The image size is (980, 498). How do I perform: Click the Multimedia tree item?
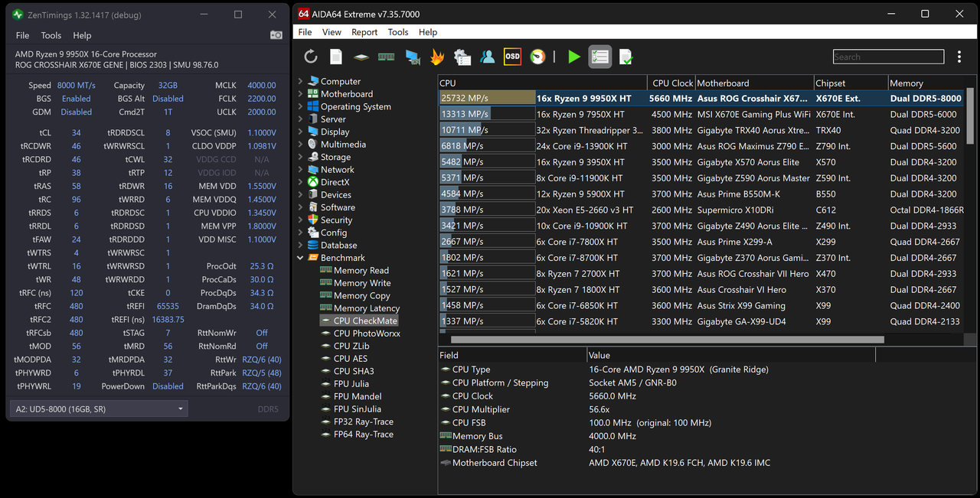click(x=342, y=145)
